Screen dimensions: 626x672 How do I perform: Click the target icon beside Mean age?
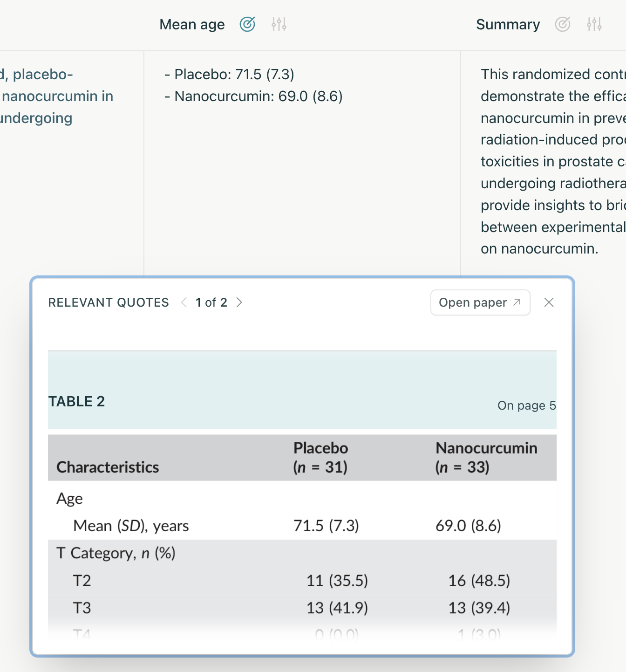click(247, 24)
